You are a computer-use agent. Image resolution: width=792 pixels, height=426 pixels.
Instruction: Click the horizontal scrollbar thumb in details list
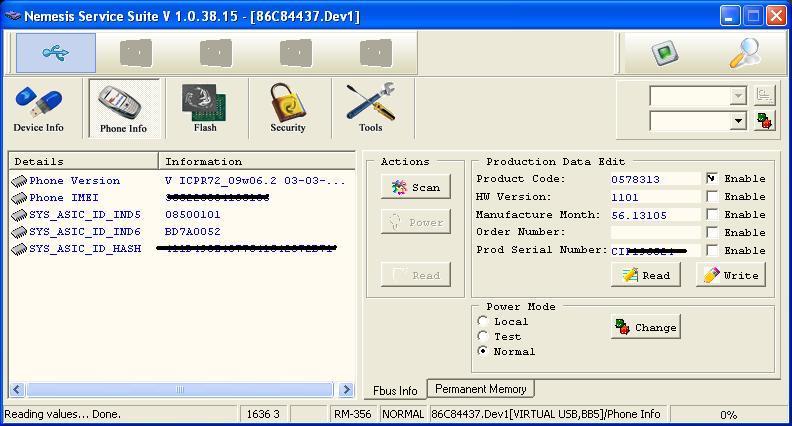[x=180, y=389]
